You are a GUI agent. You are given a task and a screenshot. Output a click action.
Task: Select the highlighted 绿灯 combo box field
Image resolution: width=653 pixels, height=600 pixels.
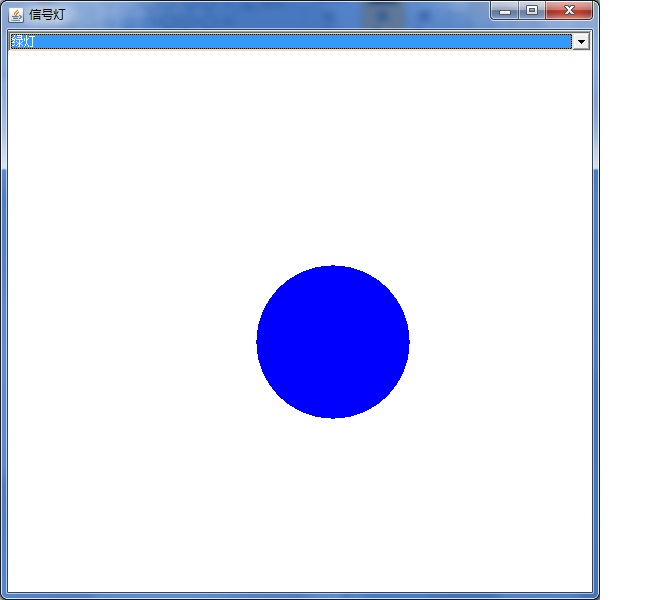[291, 41]
